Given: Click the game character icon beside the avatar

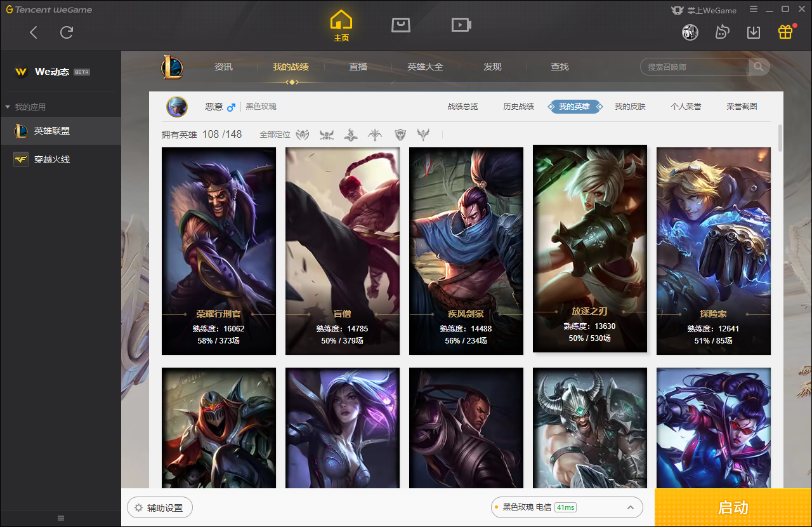Looking at the screenshot, I should click(x=722, y=32).
